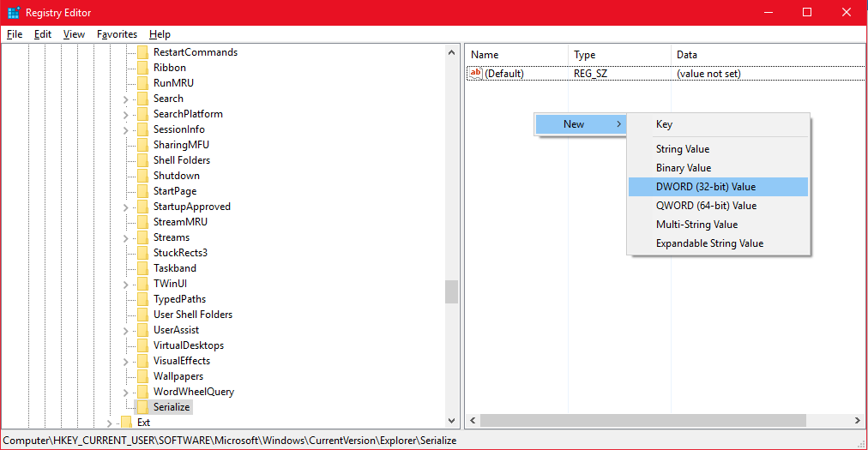Expand the StartupApproved key

pyautogui.click(x=126, y=207)
